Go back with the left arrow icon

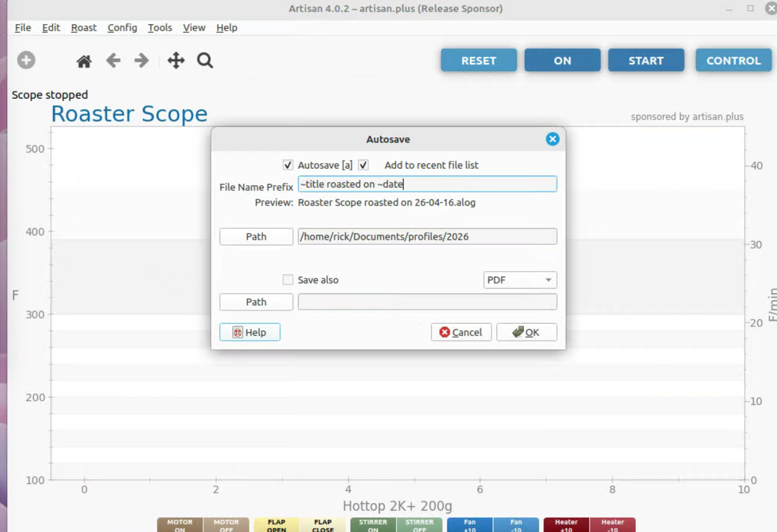113,61
